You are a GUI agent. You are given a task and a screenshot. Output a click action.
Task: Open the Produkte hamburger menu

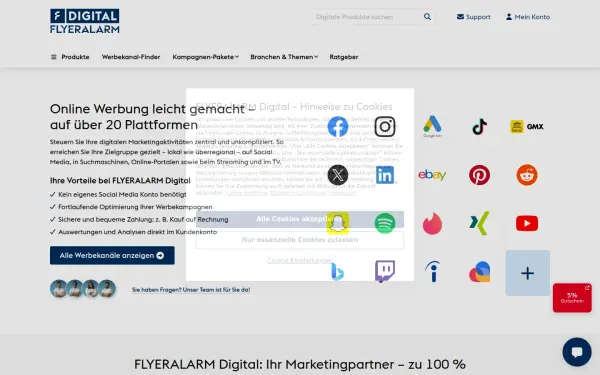tap(54, 57)
